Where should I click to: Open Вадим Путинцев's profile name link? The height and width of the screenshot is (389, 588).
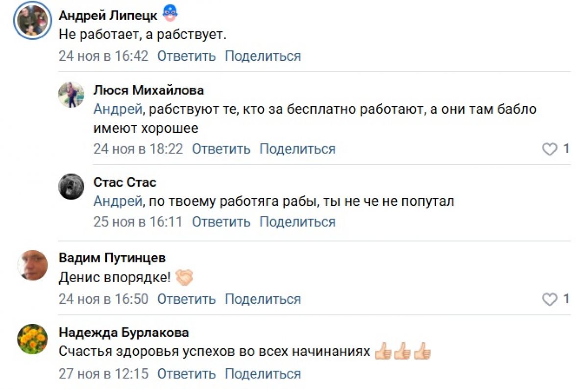(x=112, y=258)
